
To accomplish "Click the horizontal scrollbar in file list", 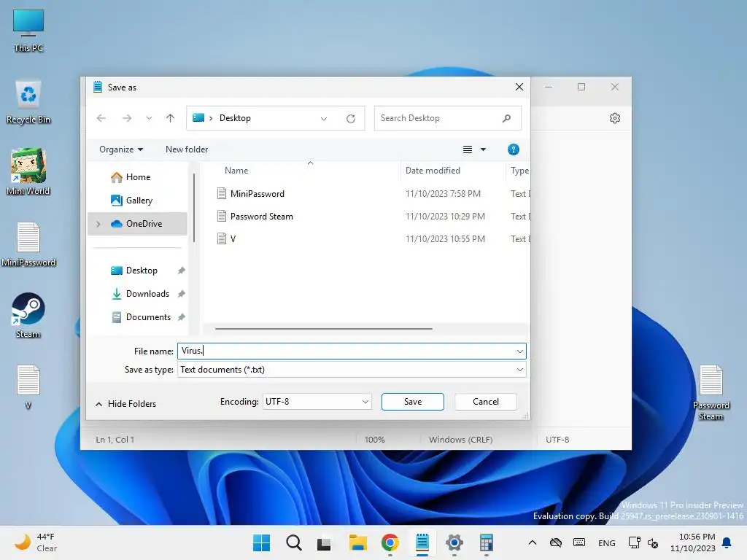I will tap(323, 329).
